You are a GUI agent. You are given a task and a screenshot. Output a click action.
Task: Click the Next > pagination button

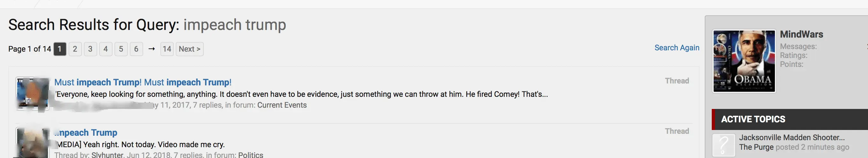click(189, 49)
